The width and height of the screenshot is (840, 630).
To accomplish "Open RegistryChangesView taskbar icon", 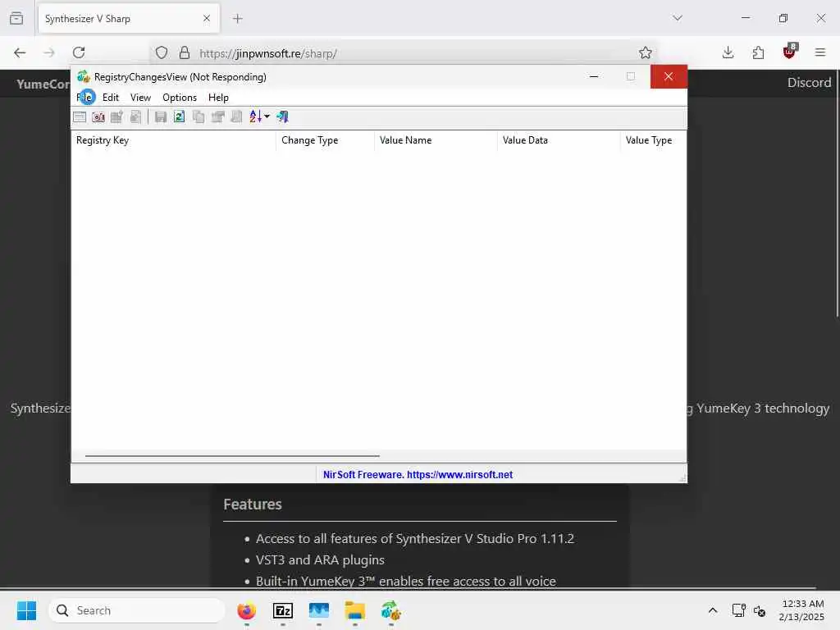I will point(391,610).
